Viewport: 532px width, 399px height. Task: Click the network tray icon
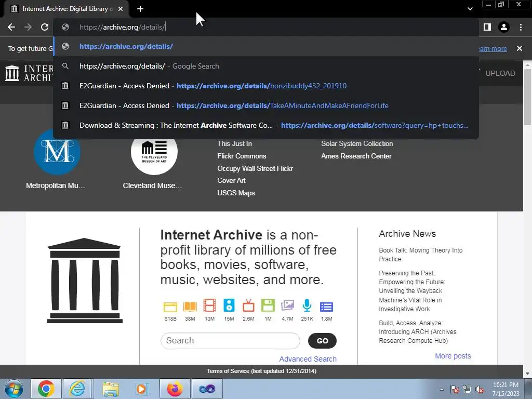coord(467,390)
